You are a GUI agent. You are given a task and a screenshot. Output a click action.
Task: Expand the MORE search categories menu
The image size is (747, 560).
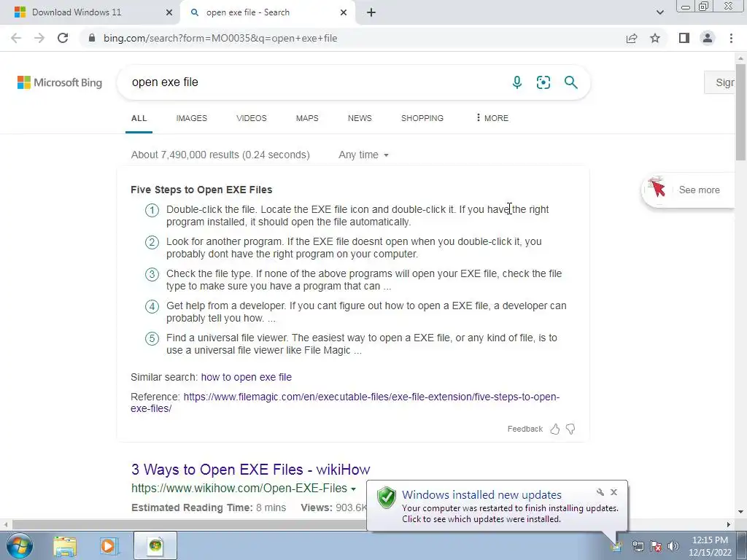(x=492, y=118)
